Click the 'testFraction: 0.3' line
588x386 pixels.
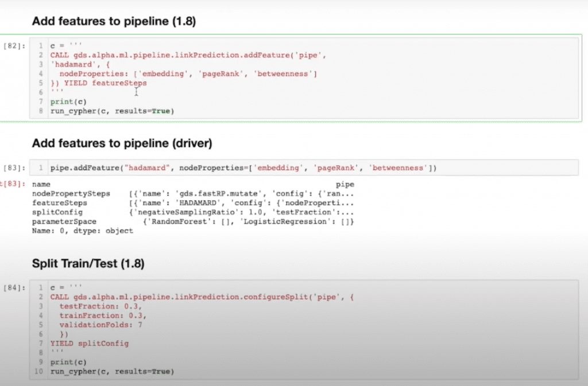[100, 306]
